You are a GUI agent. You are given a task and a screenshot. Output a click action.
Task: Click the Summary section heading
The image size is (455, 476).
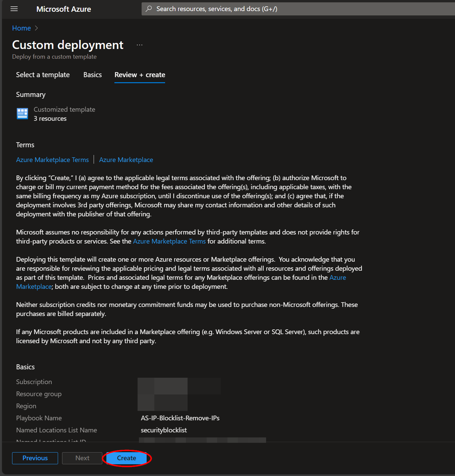[31, 95]
